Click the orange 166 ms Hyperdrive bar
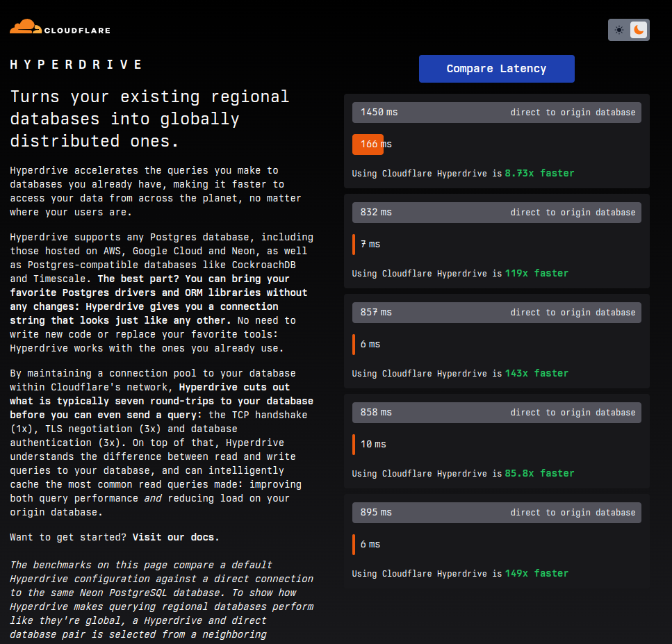The width and height of the screenshot is (672, 644). pos(368,145)
